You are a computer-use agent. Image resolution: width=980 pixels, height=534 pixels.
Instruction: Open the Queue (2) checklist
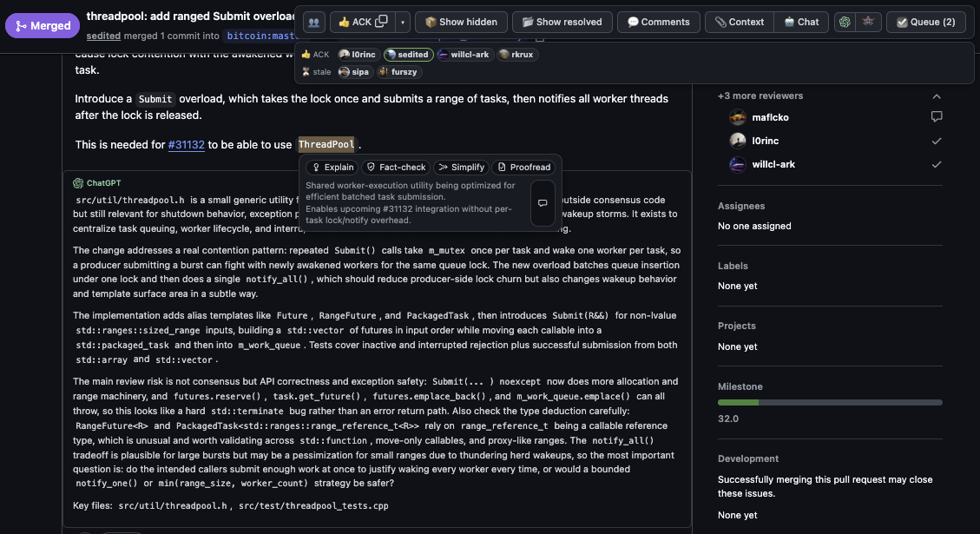[925, 22]
